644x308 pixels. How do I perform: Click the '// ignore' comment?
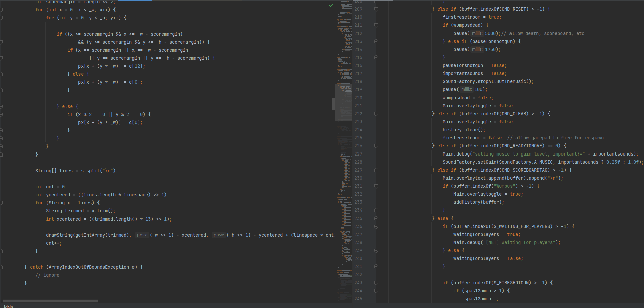[47, 275]
